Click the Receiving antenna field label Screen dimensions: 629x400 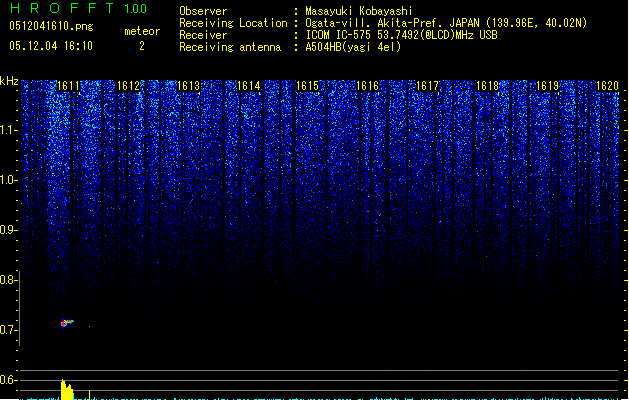[230, 47]
